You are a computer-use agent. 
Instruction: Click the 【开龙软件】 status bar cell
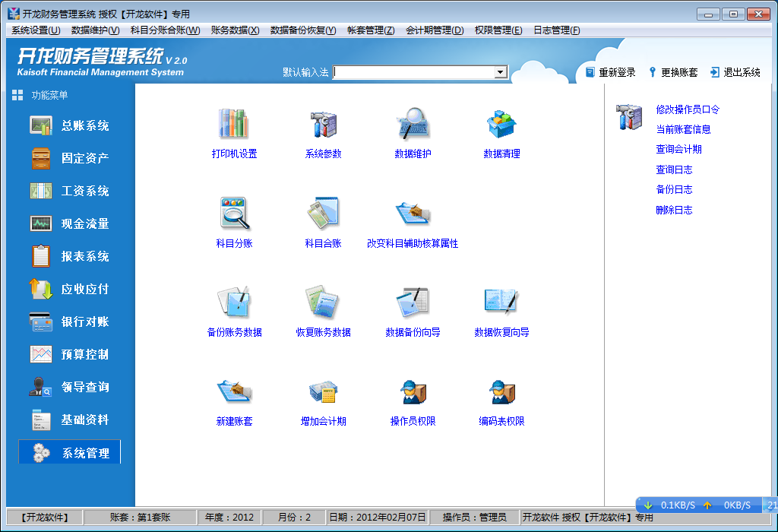pos(44,517)
